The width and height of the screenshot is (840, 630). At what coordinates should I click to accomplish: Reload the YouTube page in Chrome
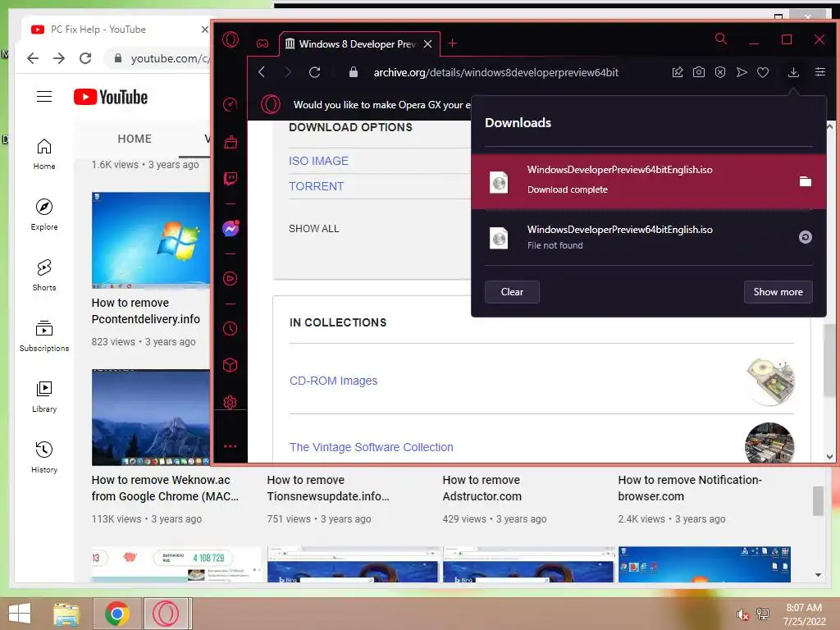coord(85,58)
